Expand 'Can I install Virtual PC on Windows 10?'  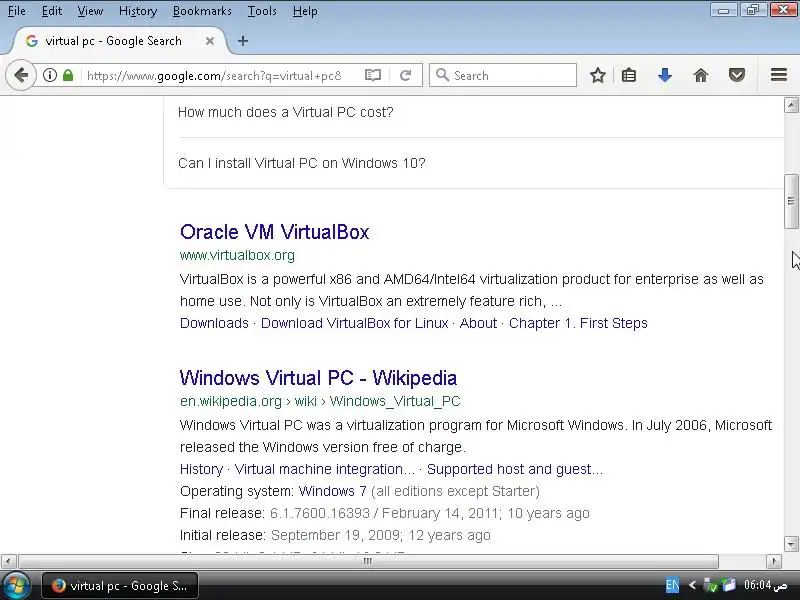point(302,163)
